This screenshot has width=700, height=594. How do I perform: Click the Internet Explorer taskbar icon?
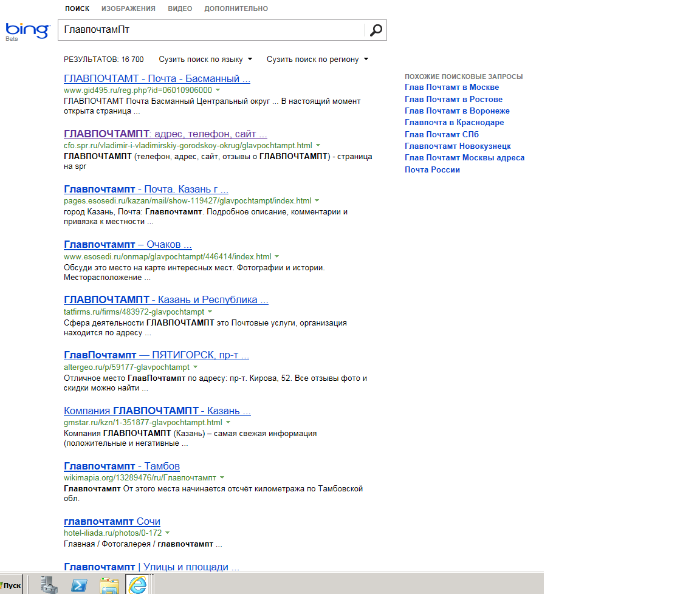pos(138,584)
